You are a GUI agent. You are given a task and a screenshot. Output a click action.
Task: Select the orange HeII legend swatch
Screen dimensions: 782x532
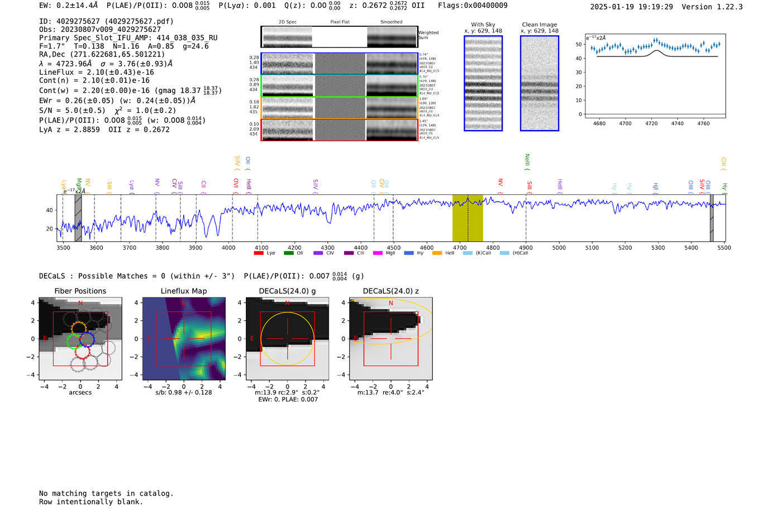coord(437,253)
